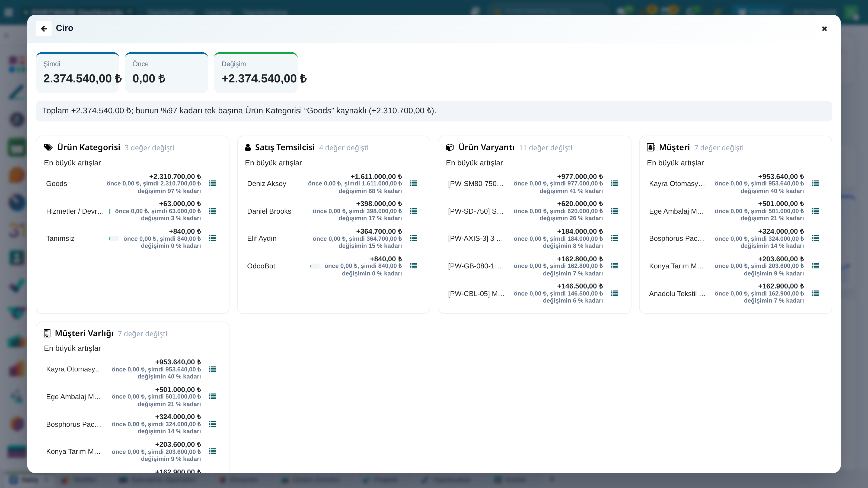Open list icon for Deniz Aksoy row
Image resolution: width=868 pixels, height=488 pixels.
coord(413,184)
